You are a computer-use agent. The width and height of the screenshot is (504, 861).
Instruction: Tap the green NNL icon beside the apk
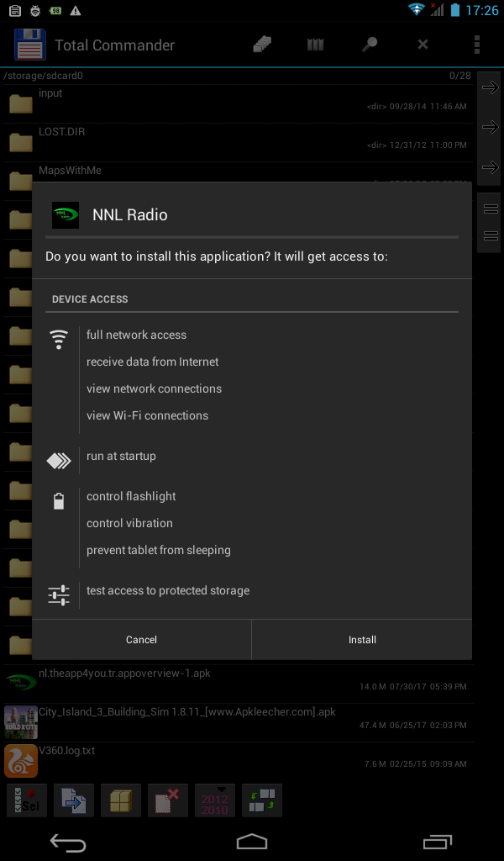[x=21, y=683]
